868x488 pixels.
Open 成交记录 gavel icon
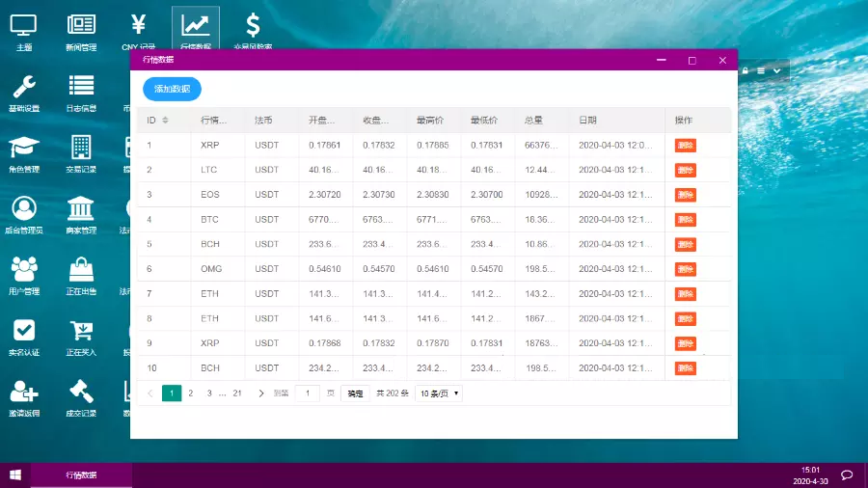(x=81, y=393)
